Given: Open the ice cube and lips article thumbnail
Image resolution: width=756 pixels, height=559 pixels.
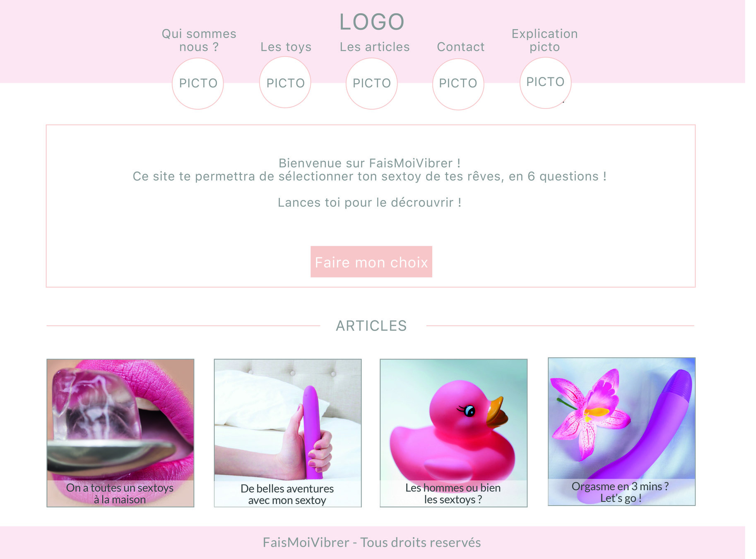Looking at the screenshot, I should [120, 433].
